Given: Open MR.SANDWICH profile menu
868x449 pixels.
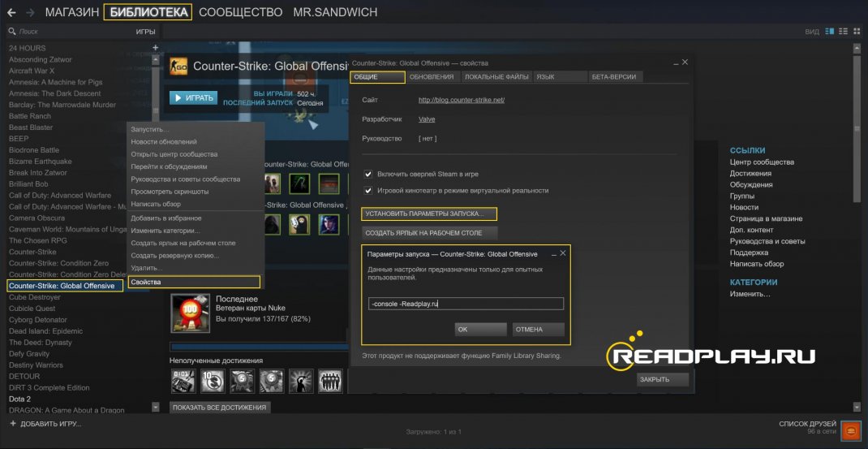Looking at the screenshot, I should point(336,12).
